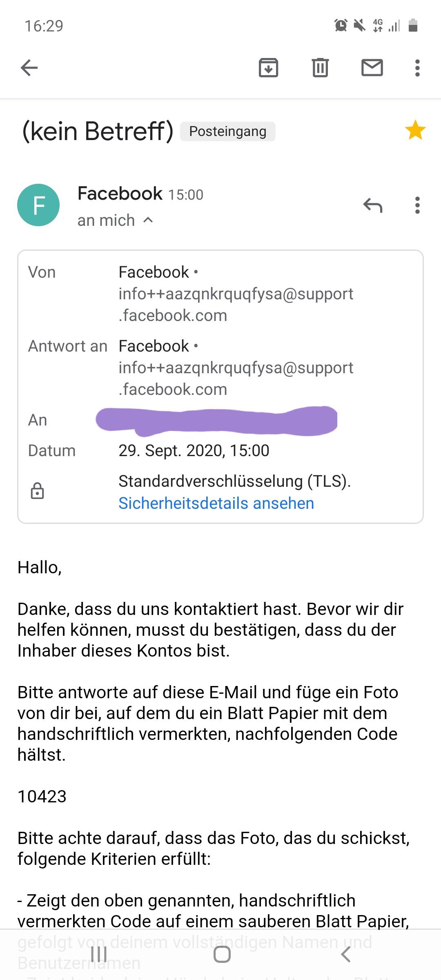The image size is (441, 980).
Task: Delete the email using the trash icon
Action: (x=320, y=68)
